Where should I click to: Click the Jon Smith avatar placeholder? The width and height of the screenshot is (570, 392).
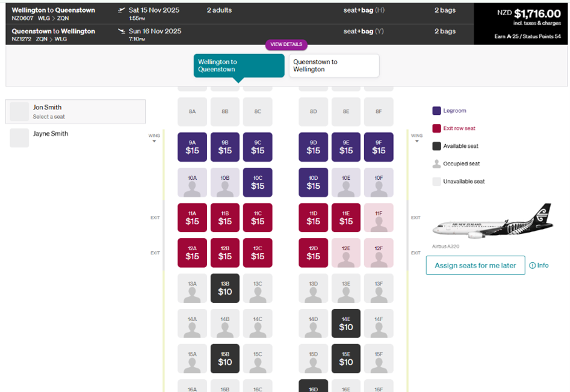coord(19,111)
